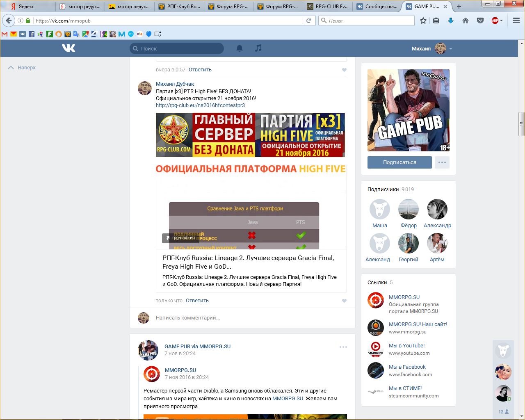
Task: Open the VK music player note icon
Action: 258,48
